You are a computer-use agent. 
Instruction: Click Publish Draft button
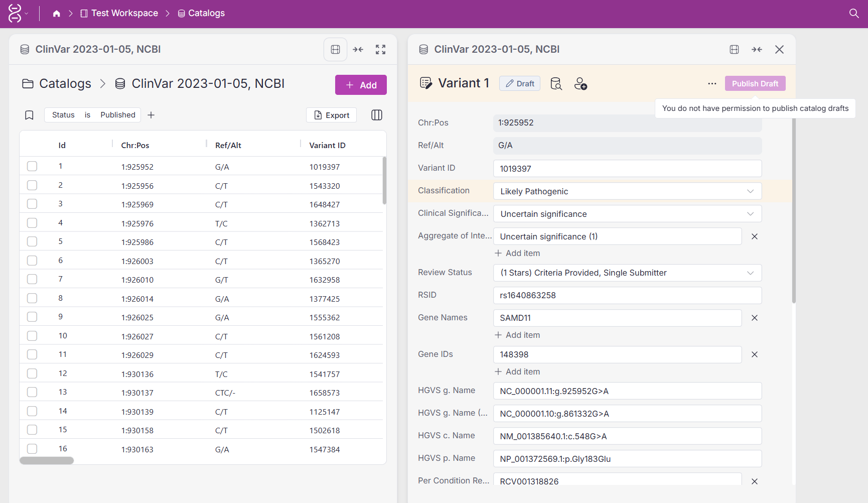coord(755,83)
